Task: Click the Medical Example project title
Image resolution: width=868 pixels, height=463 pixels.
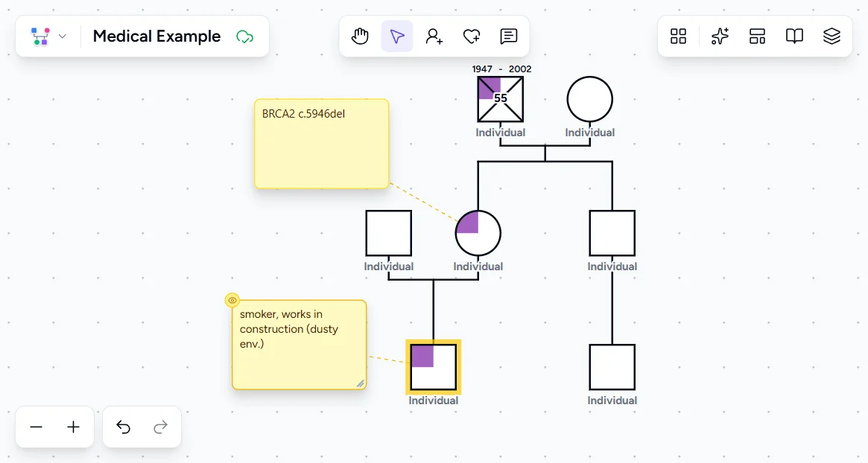Action: [x=156, y=36]
